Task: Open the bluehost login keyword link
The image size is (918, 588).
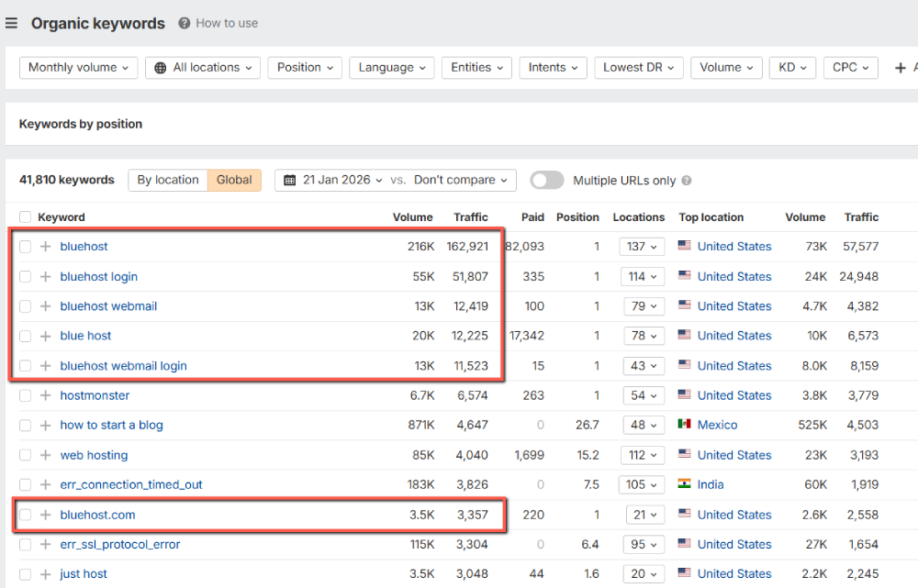Action: click(x=98, y=276)
